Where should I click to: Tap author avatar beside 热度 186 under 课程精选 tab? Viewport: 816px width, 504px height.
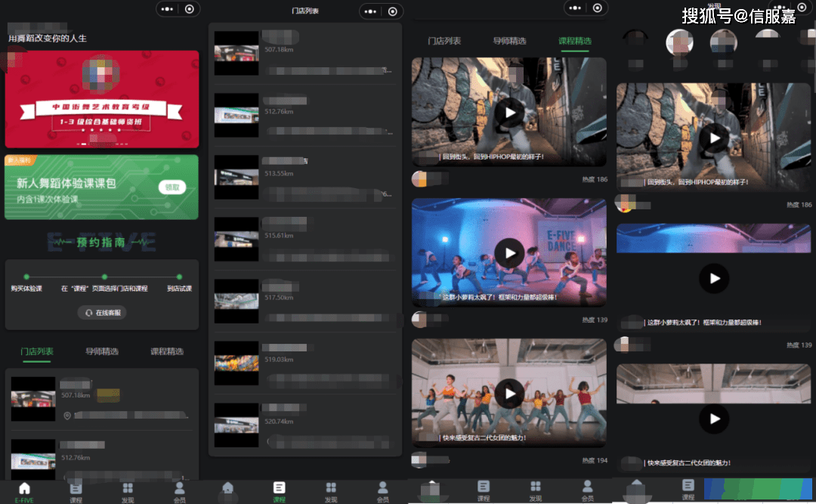(x=419, y=178)
